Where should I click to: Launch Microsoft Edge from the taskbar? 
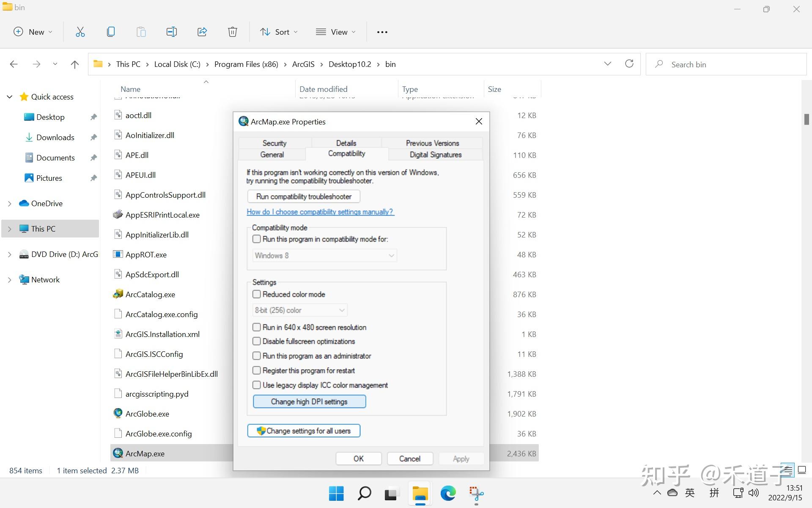(448, 493)
